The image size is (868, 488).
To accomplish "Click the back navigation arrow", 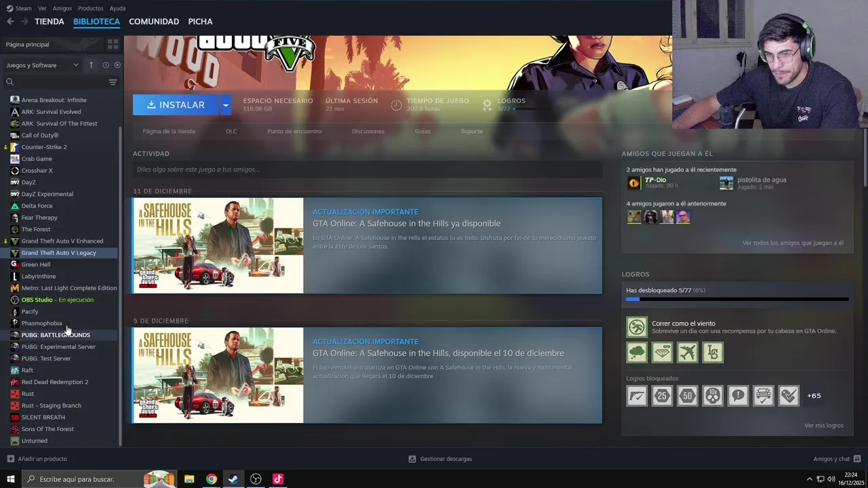I will 10,22.
